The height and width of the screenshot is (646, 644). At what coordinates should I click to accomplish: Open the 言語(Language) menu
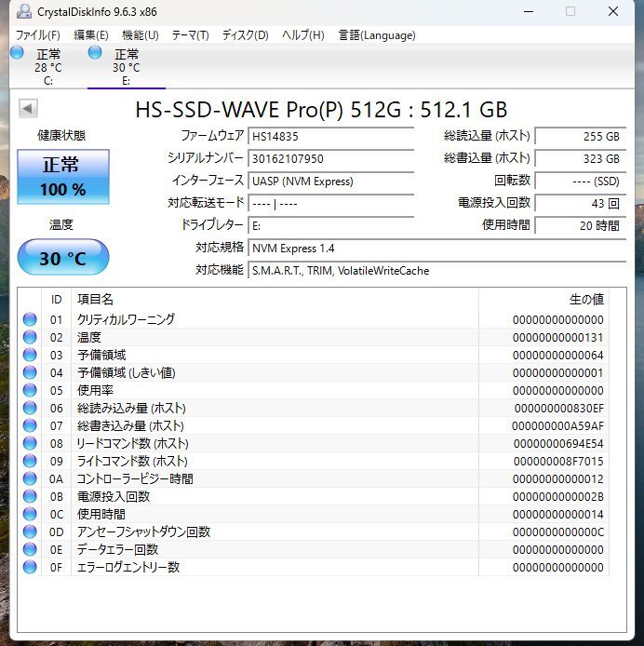pyautogui.click(x=377, y=35)
